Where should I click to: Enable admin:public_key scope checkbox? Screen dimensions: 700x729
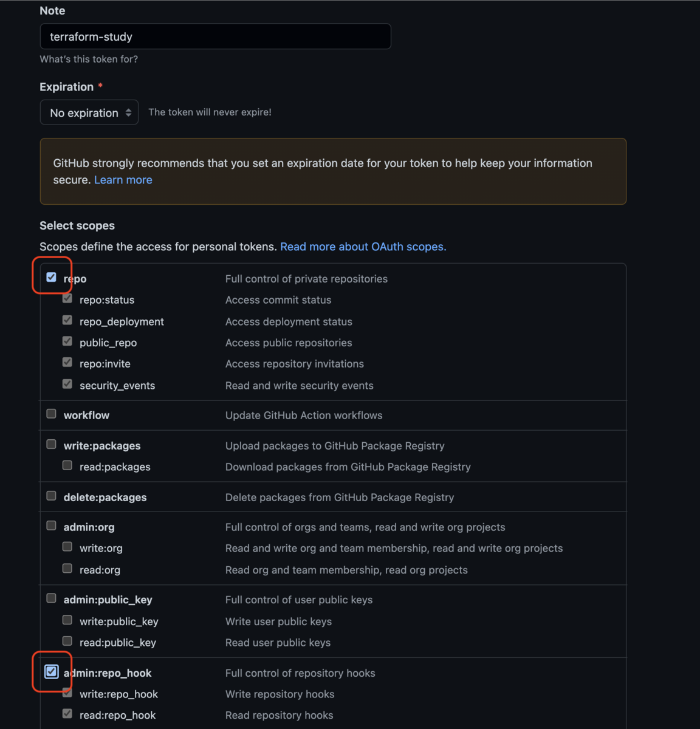52,598
